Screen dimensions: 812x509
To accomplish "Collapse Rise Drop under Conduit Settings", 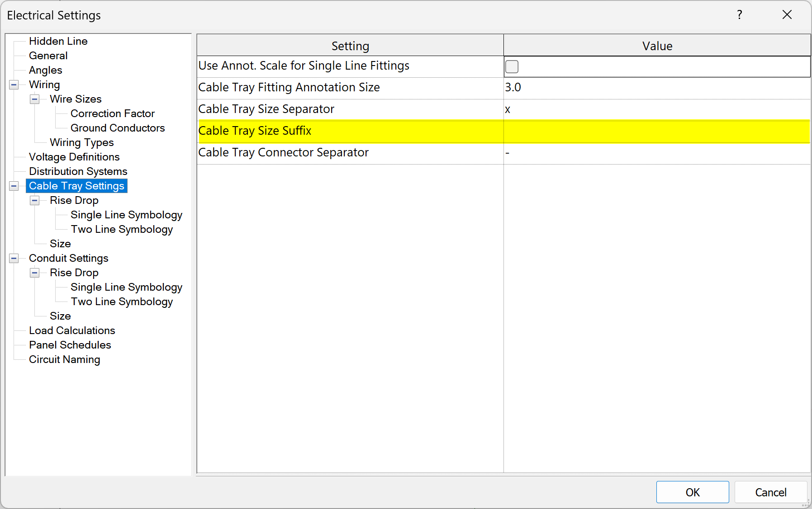I will (35, 273).
